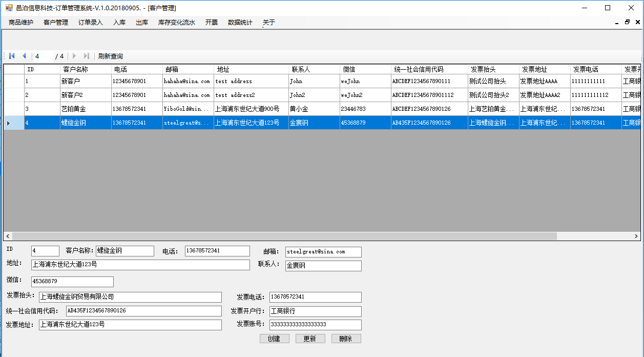
Task: Click the 发票抬头 column header
Action: pos(493,70)
